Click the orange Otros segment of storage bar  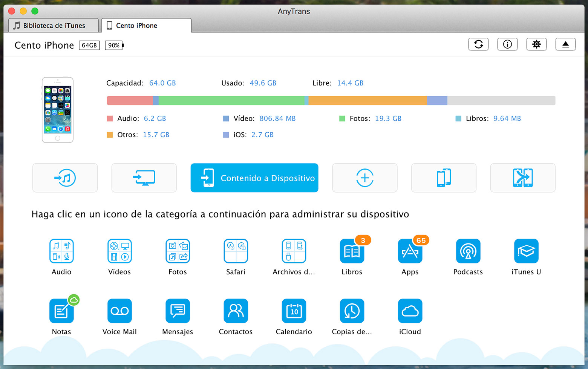pyautogui.click(x=368, y=101)
